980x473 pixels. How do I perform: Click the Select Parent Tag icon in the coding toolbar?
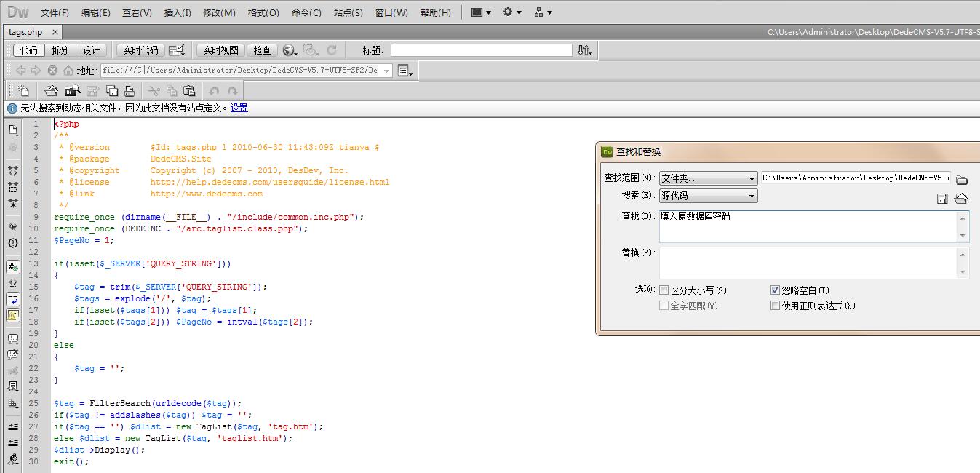[x=13, y=226]
